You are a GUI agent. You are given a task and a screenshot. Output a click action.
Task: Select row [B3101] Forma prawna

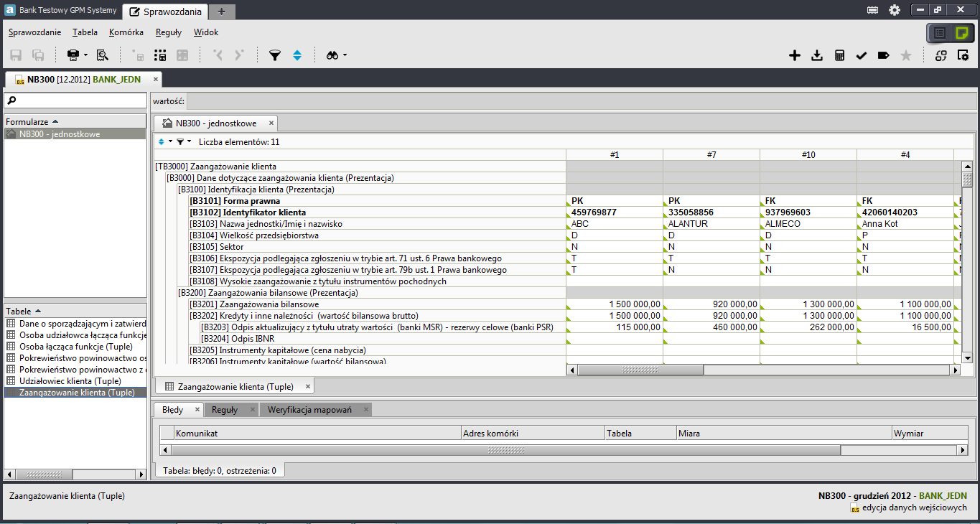[377, 201]
